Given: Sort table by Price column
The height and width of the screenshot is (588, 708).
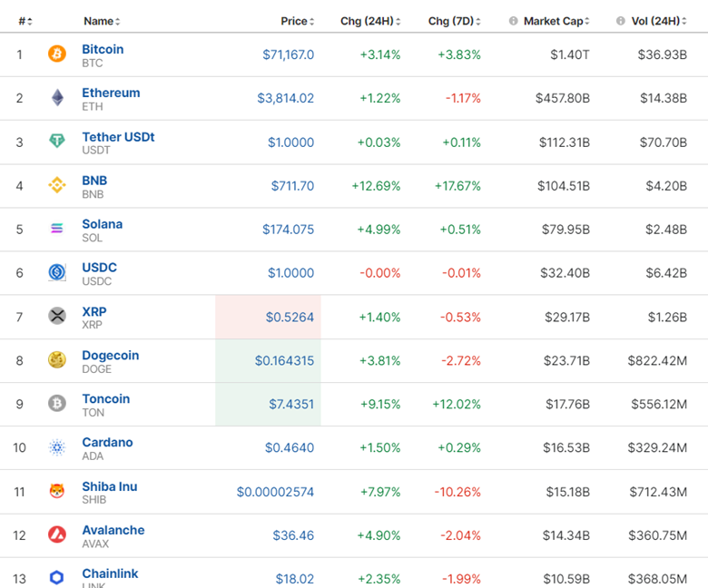Looking at the screenshot, I should tap(297, 21).
